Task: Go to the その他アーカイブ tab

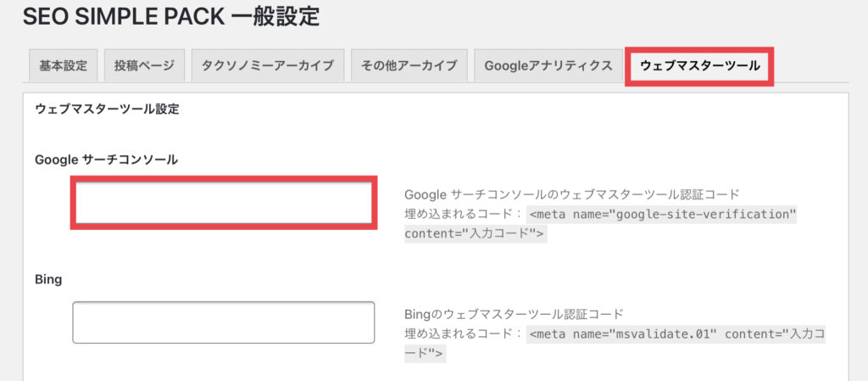Action: pos(409,66)
